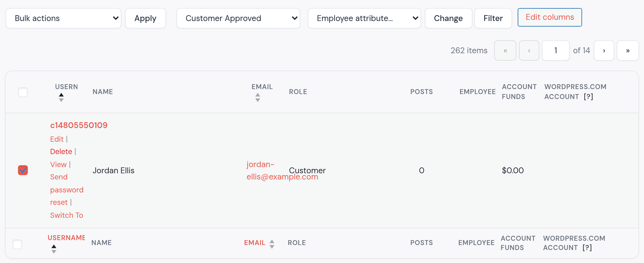
Task: Click the Change button
Action: coord(448,18)
